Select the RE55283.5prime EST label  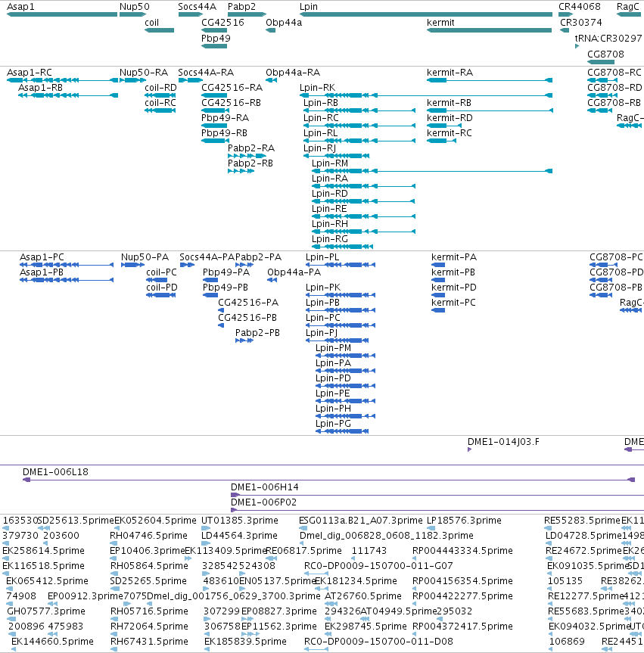tap(583, 521)
